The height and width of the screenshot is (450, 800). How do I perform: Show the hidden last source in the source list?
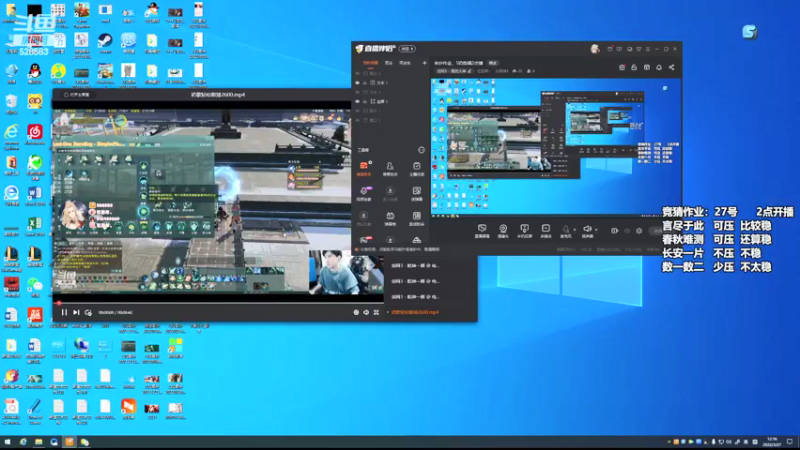click(358, 120)
